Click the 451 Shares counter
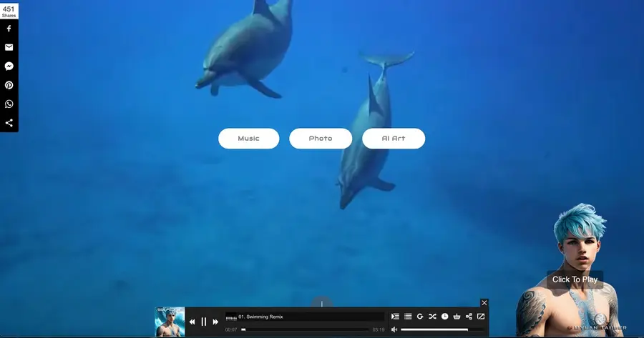The width and height of the screenshot is (644, 338). pyautogui.click(x=9, y=11)
